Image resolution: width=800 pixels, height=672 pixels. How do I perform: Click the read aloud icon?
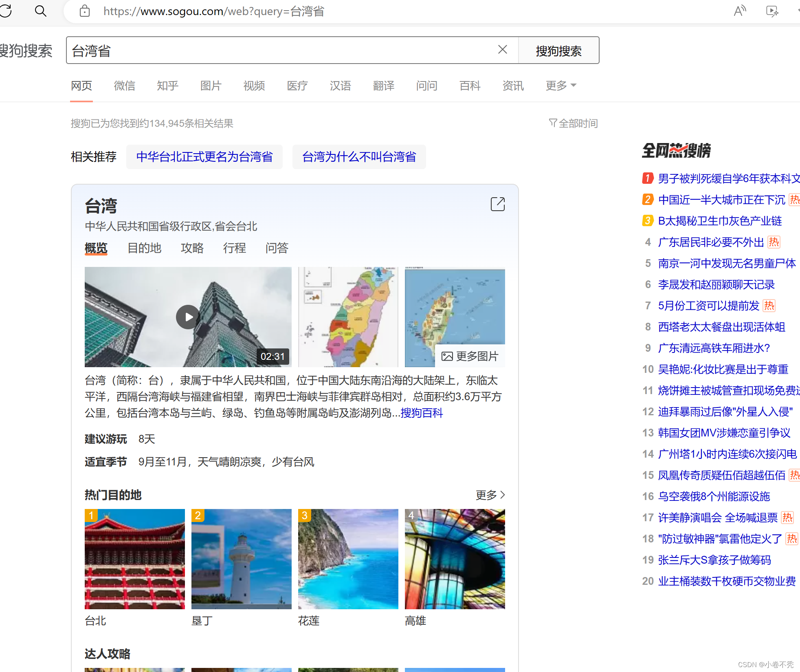739,11
